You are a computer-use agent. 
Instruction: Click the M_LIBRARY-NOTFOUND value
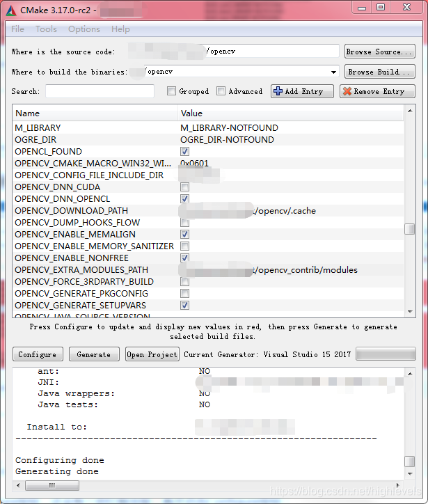point(229,127)
